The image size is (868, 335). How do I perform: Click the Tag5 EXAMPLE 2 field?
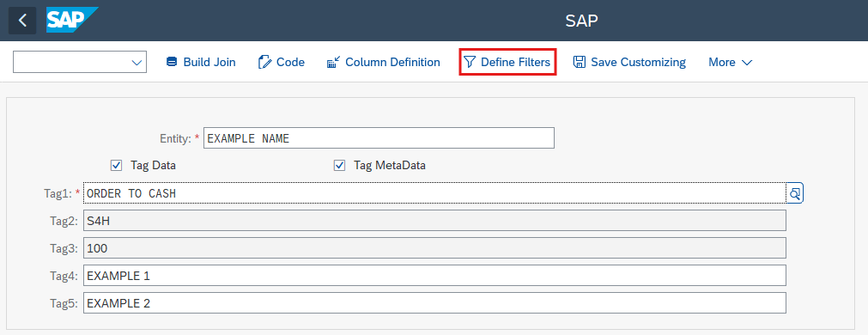[x=434, y=303]
